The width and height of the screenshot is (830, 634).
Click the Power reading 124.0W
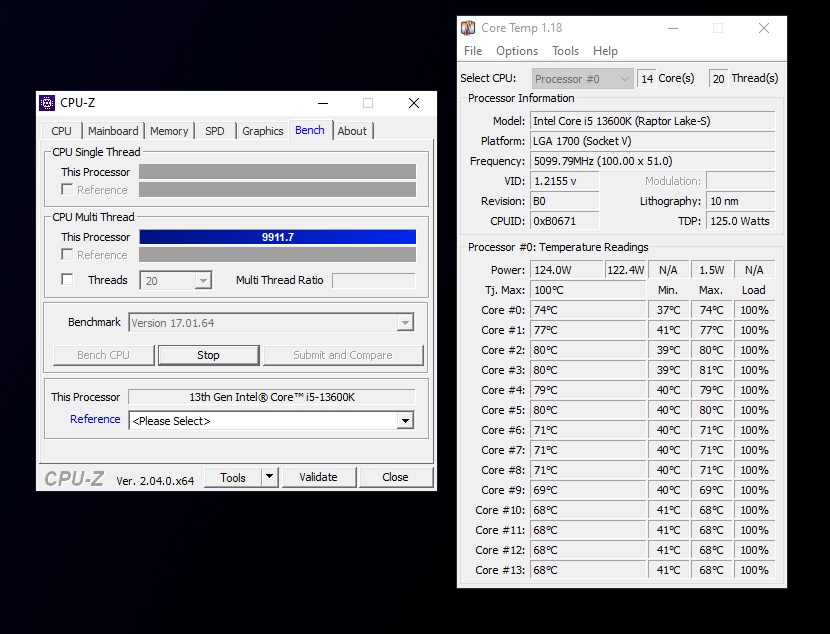(x=567, y=270)
